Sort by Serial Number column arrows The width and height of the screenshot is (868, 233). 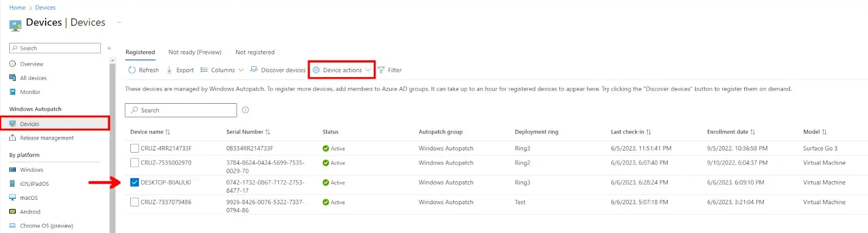click(x=267, y=132)
